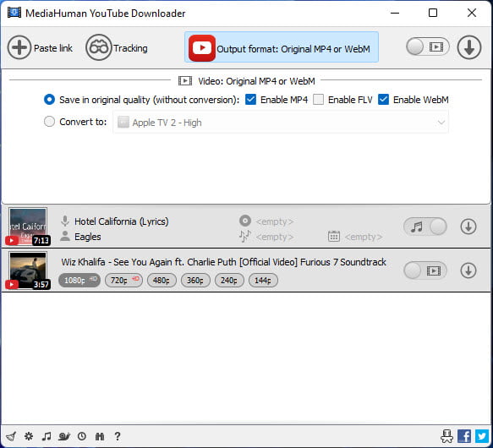Toggle Wiz Khalifa video mode switch

425,270
